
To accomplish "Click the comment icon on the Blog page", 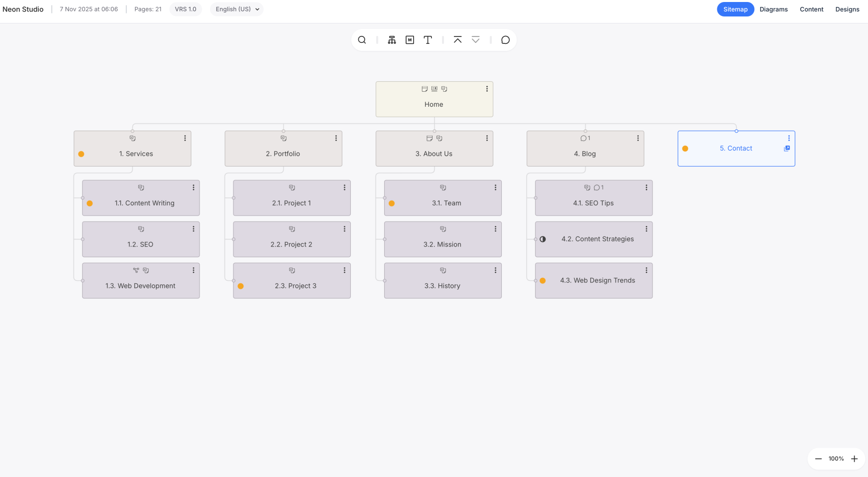I will pos(583,138).
